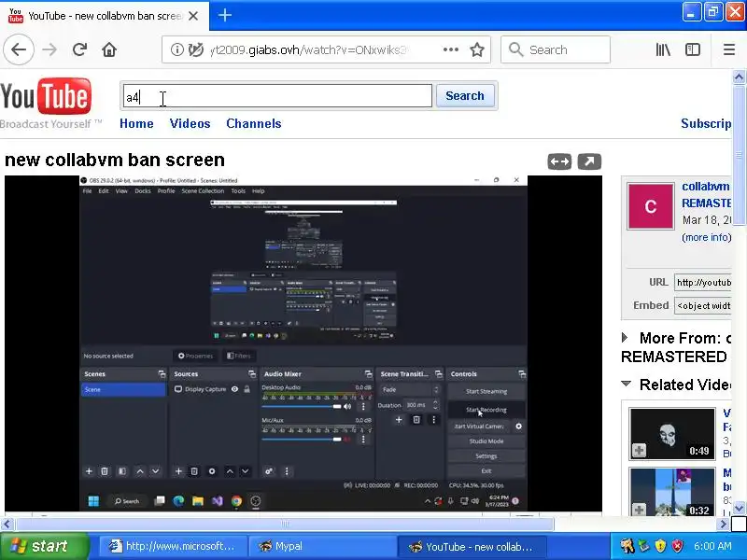The image size is (747, 560).
Task: Click the page scroll down arrow
Action: (x=739, y=508)
